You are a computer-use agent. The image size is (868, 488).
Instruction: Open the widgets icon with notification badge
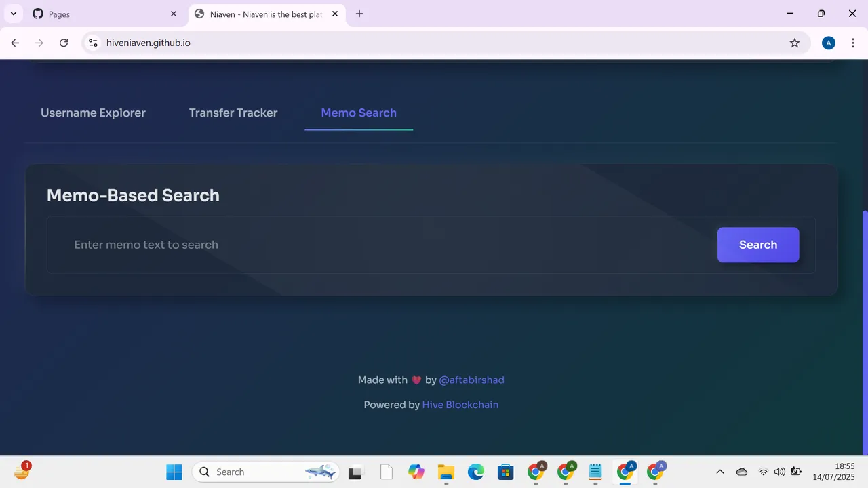click(22, 472)
